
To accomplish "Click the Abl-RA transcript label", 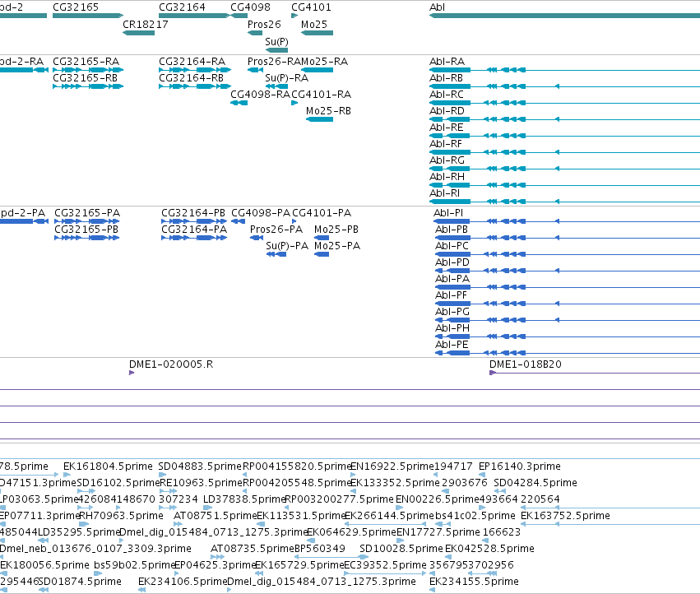I will point(447,61).
